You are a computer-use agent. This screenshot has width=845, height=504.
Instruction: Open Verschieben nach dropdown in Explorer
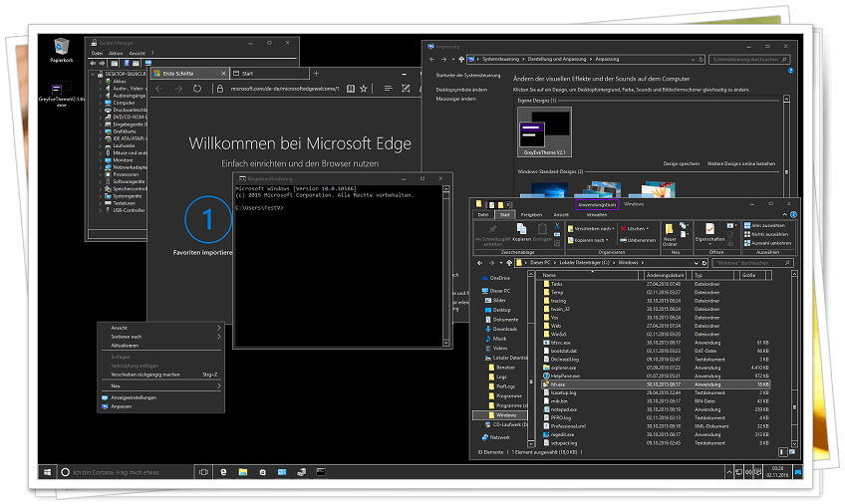point(591,229)
